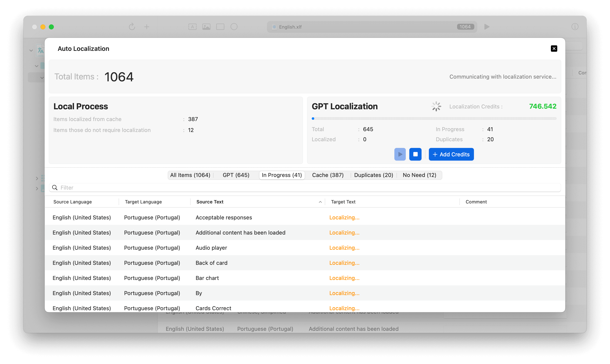Expand upper collapsed sidebar node
The height and width of the screenshot is (364, 610).
tap(37, 178)
